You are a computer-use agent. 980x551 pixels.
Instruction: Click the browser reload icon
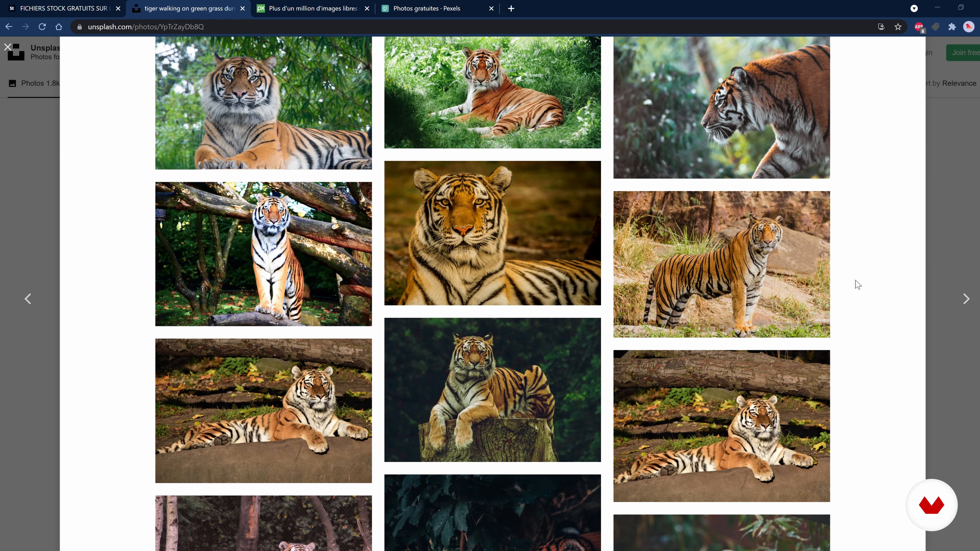pyautogui.click(x=42, y=27)
